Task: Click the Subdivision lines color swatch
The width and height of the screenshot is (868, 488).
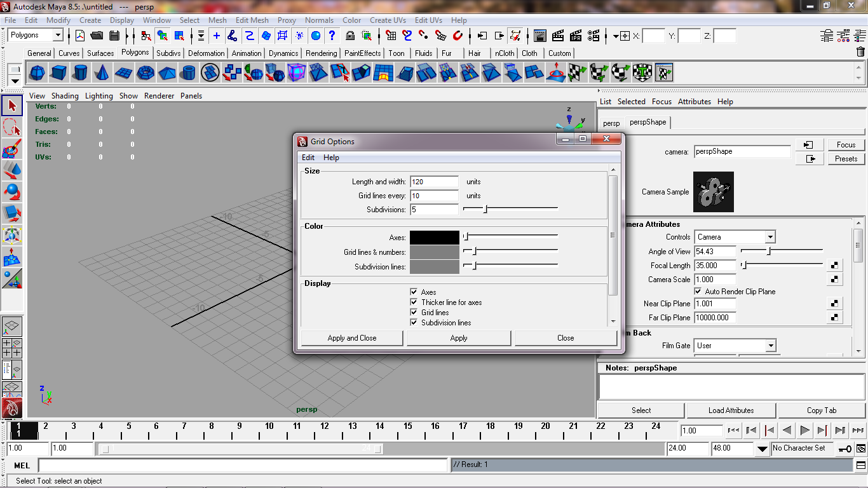Action: pyautogui.click(x=435, y=267)
